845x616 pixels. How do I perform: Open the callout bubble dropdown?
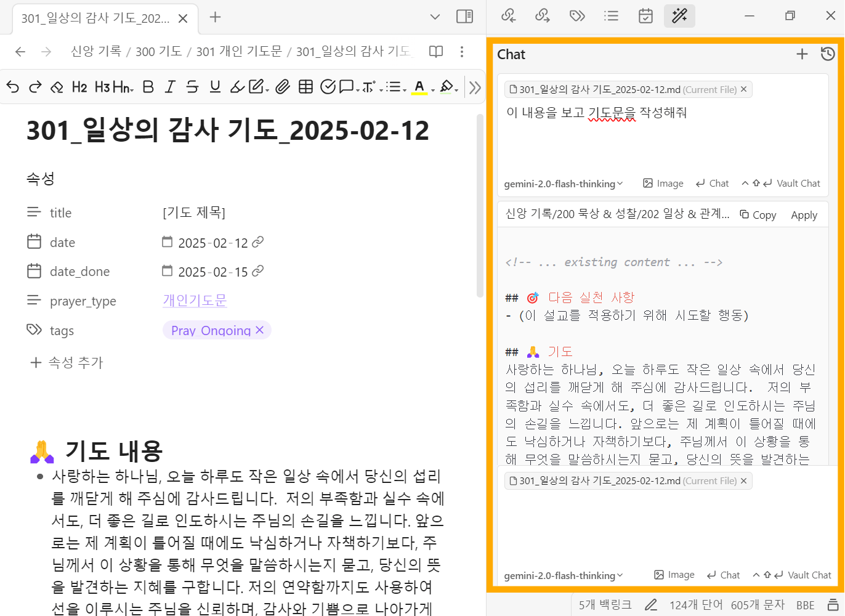349,87
